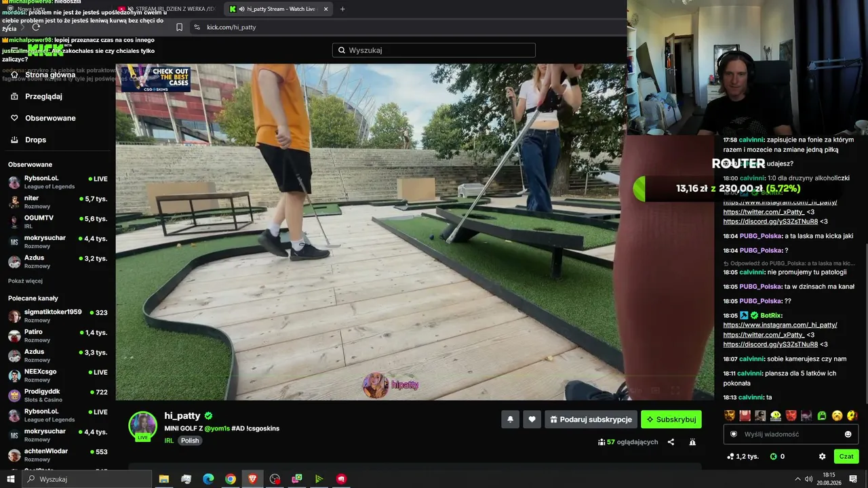Open OBS Studio from the taskbar
Screen dimensions: 868x488
tap(275, 479)
